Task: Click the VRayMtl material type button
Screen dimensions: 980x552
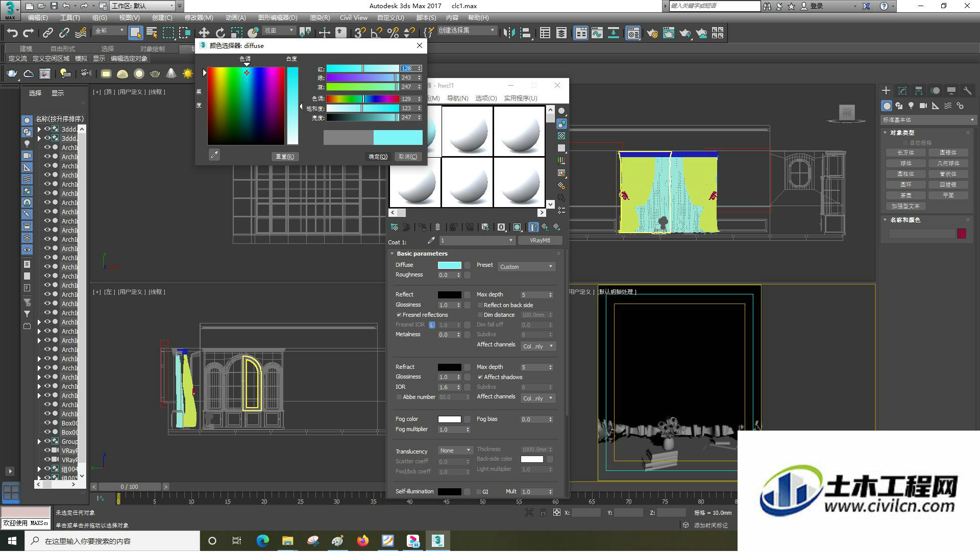Action: [540, 240]
